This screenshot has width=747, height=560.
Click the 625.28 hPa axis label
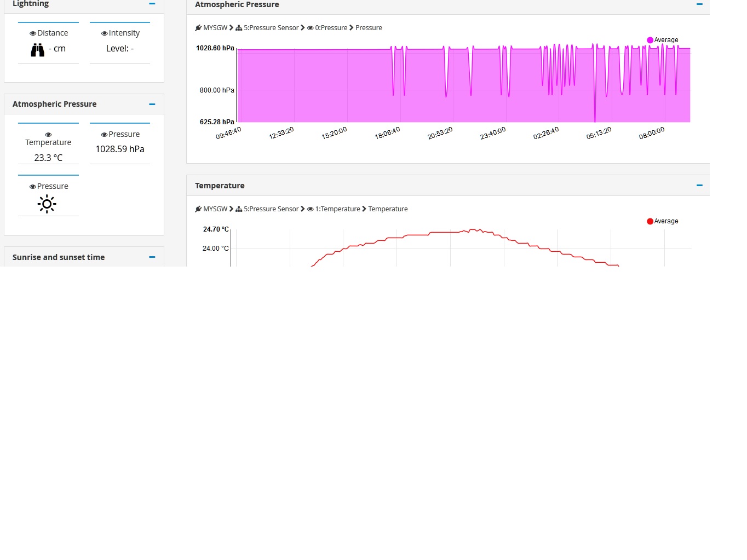tap(217, 122)
